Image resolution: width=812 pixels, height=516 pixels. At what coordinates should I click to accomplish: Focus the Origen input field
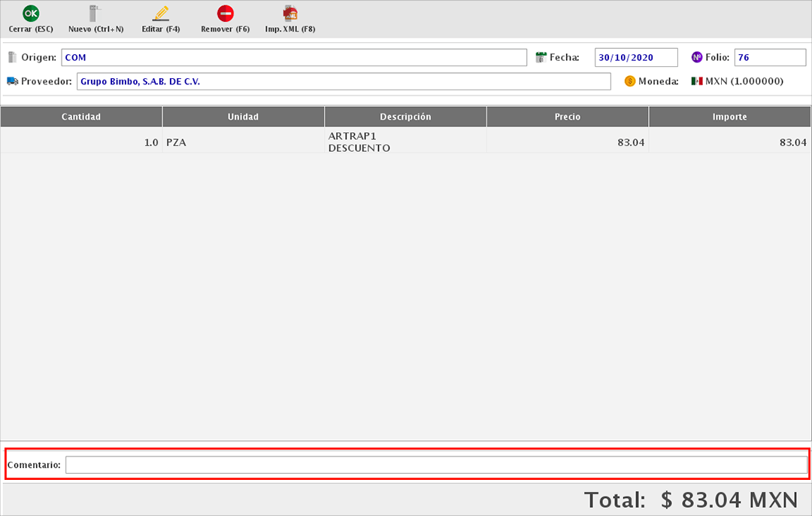click(294, 57)
